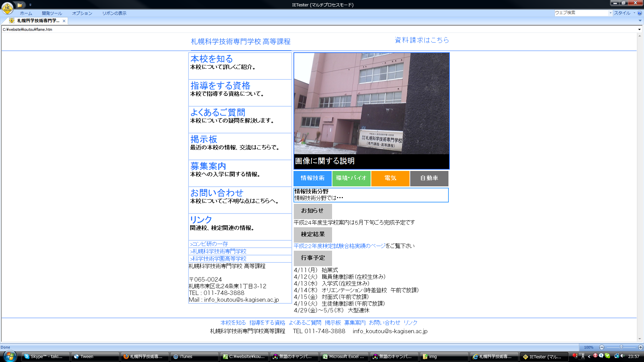
Task: Click the zoom in plus button
Action: tap(640, 347)
